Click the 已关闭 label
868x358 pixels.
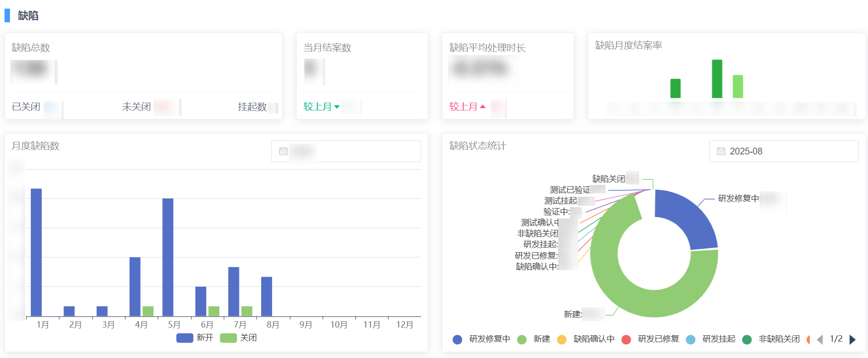[x=26, y=107]
